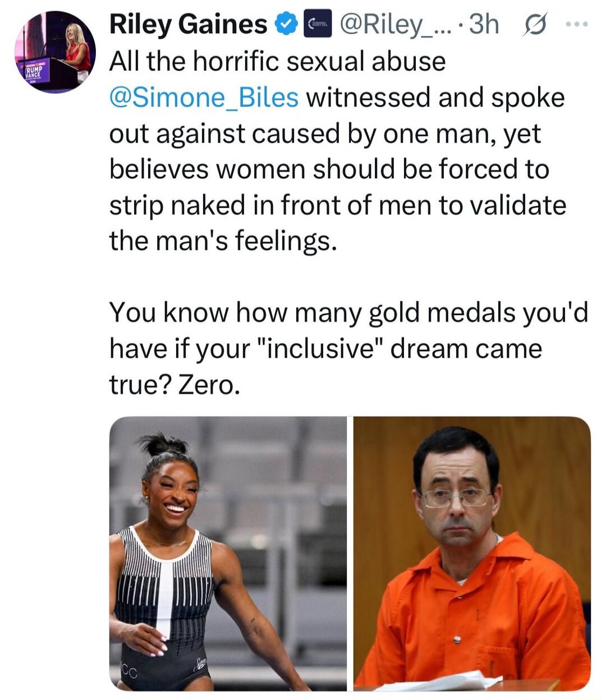Open the Grok slashed-circle icon
The height and width of the screenshot is (700, 606).
pos(535,25)
